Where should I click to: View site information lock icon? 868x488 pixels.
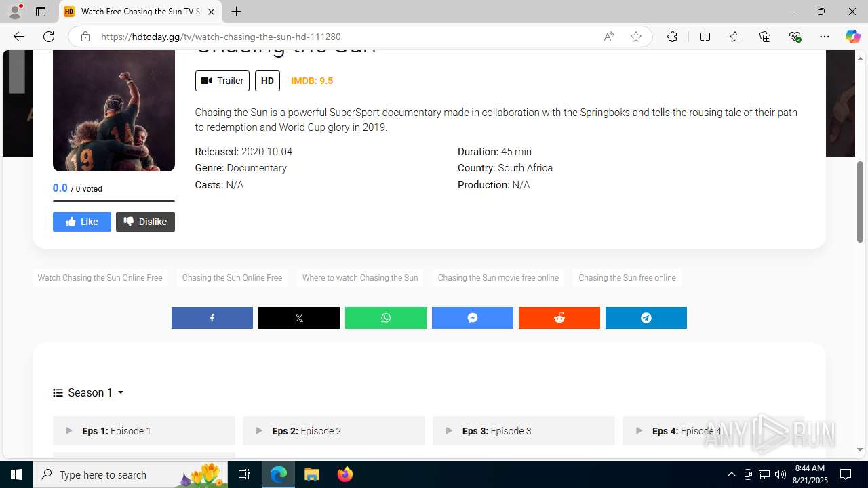(85, 37)
